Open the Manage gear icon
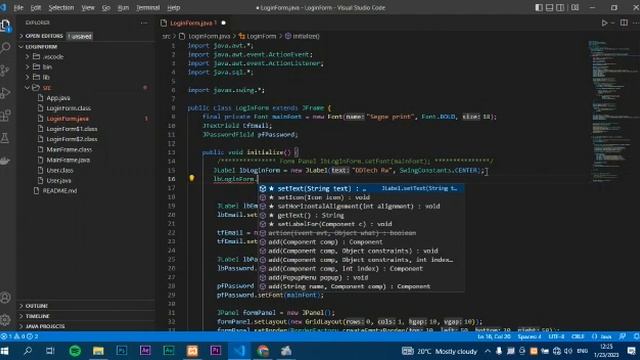Image resolution: width=640 pixels, height=360 pixels. [6, 320]
